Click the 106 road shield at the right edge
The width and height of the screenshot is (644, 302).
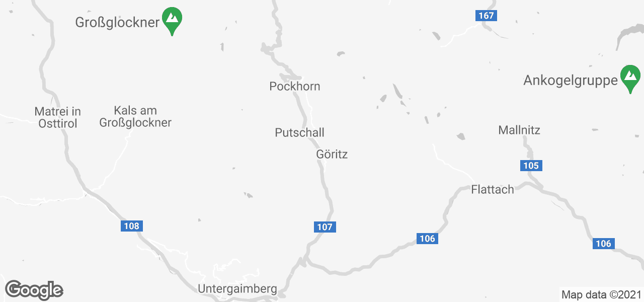click(603, 244)
